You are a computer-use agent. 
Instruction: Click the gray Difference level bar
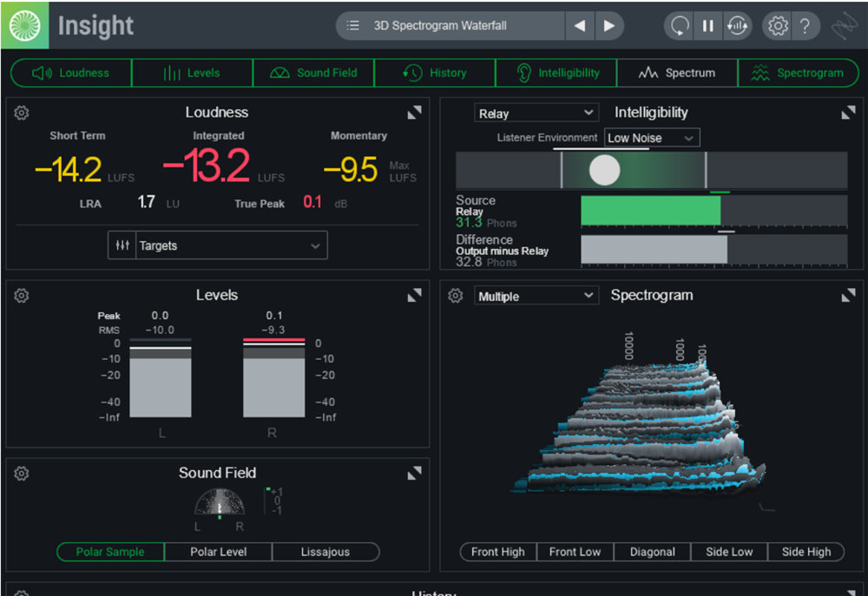[654, 249]
